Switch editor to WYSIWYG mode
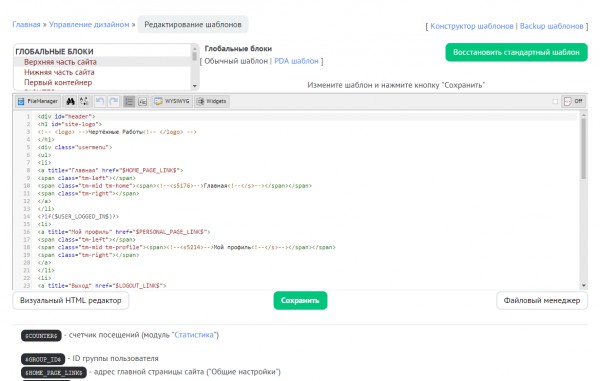This screenshot has width=600, height=381. (172, 101)
